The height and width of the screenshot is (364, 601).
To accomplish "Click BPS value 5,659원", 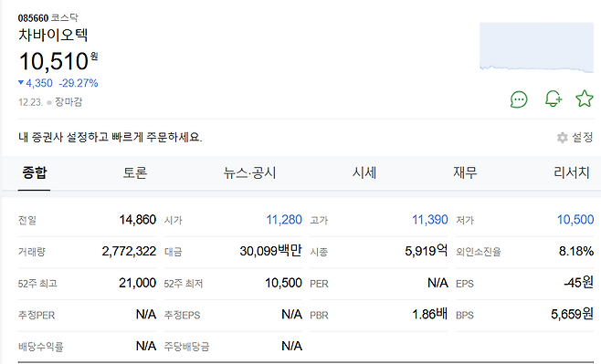I will [x=573, y=314].
